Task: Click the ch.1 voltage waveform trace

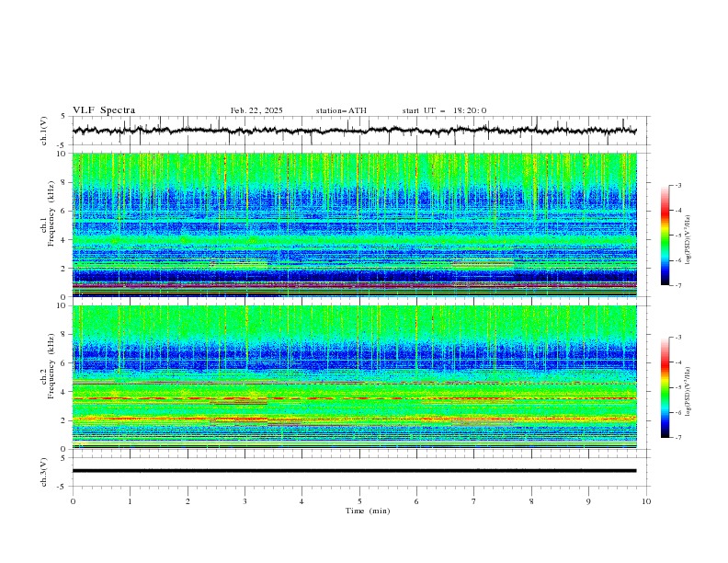Action: click(354, 131)
